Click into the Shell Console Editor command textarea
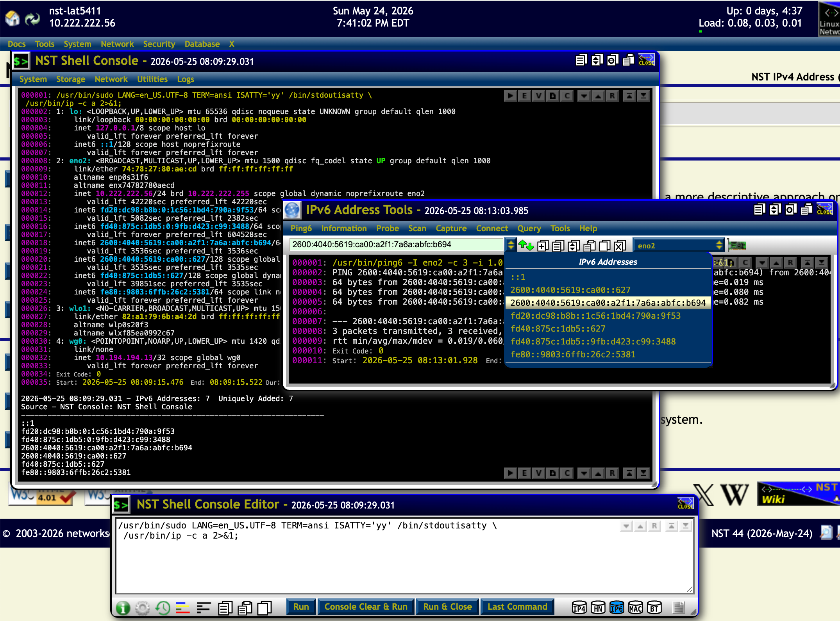The height and width of the screenshot is (621, 840). [404, 555]
